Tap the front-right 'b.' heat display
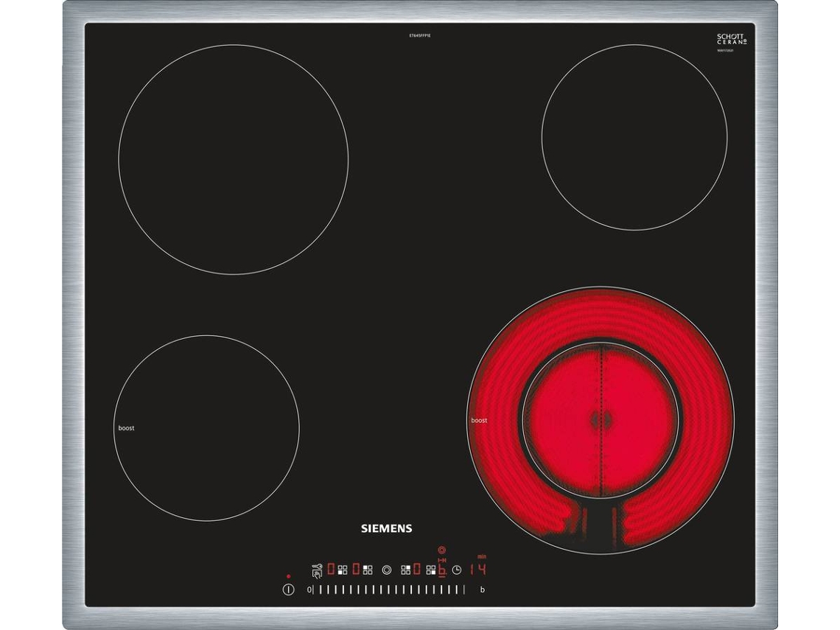The height and width of the screenshot is (630, 840). (x=442, y=570)
